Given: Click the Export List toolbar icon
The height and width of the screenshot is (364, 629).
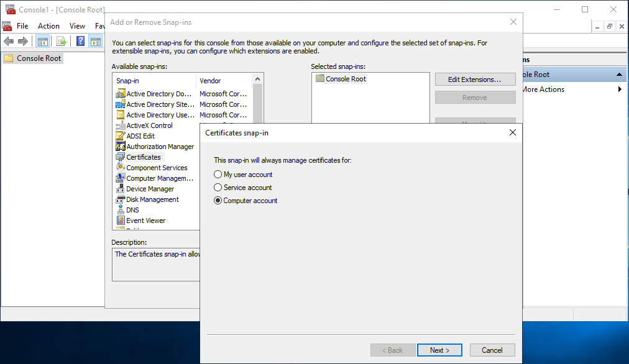Looking at the screenshot, I should (62, 41).
